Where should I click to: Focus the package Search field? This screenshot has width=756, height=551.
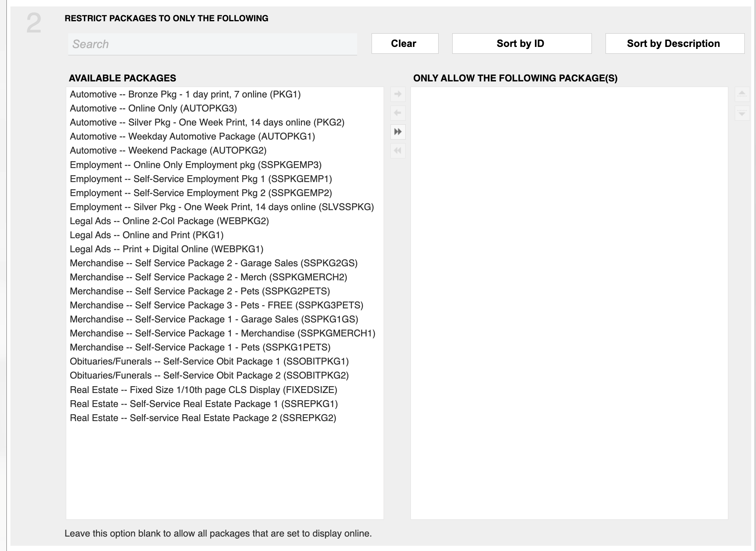coord(212,44)
